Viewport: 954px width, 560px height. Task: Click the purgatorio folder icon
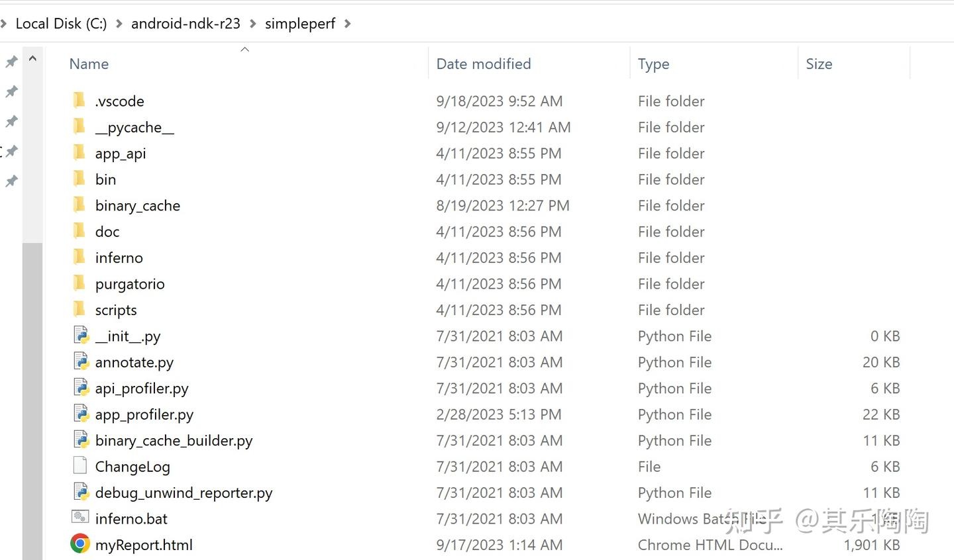79,283
